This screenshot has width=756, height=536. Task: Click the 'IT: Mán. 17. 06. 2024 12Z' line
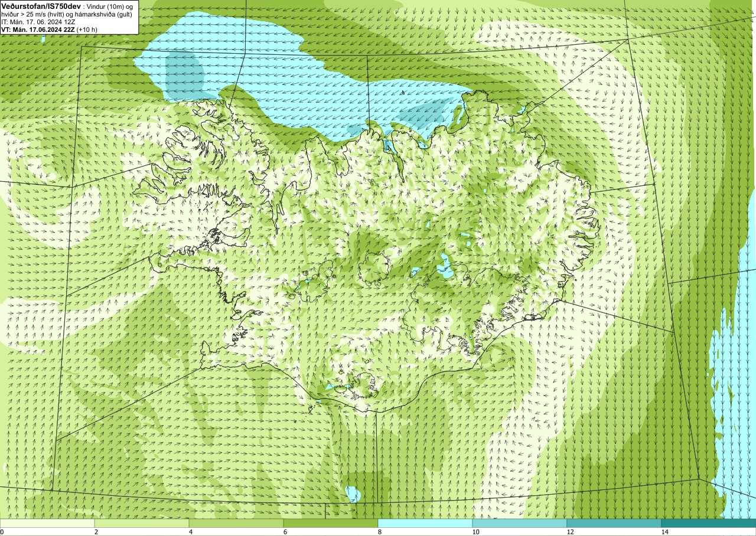(38, 21)
